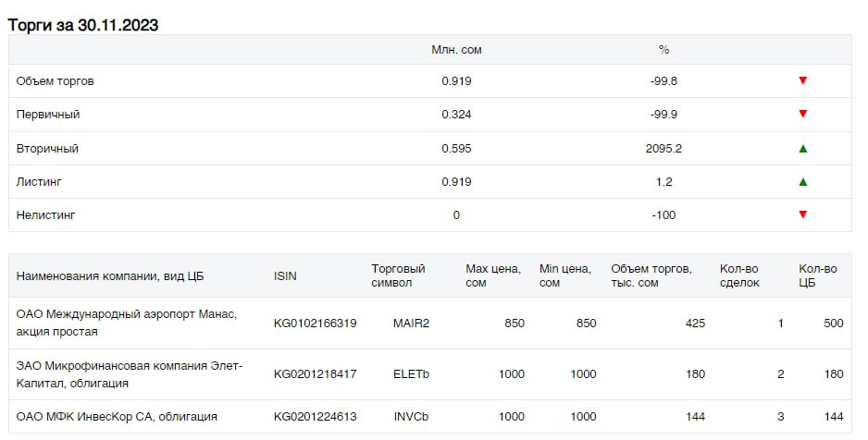
Task: Click the 500 securities count for MAIR2
Action: pos(834,324)
